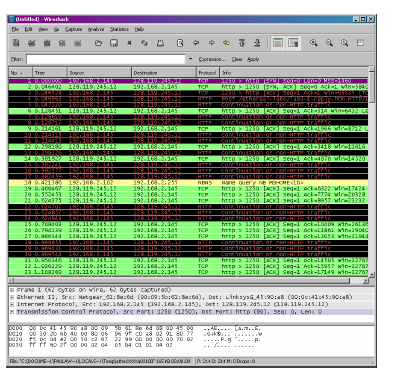Zoom out toolbar icon
The height and width of the screenshot is (376, 400).
[329, 43]
